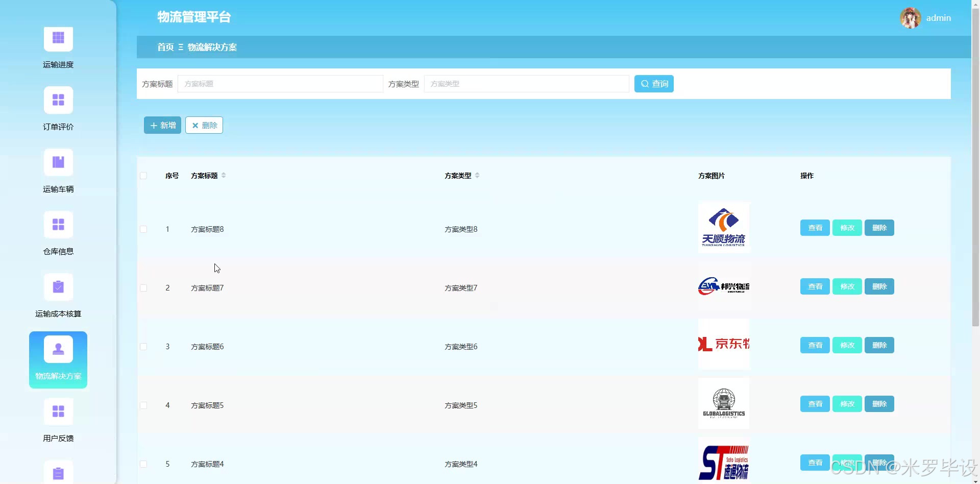Click the 方案类型7 cell text

click(461, 288)
